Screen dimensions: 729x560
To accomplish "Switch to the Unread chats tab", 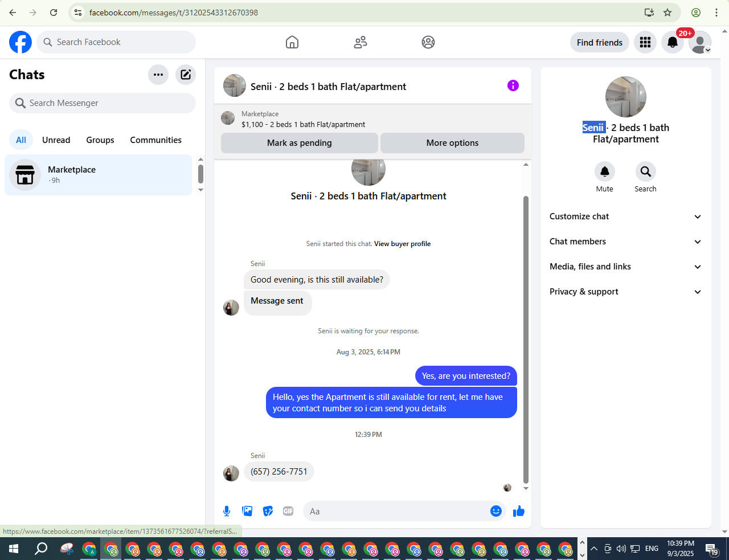I will point(56,140).
